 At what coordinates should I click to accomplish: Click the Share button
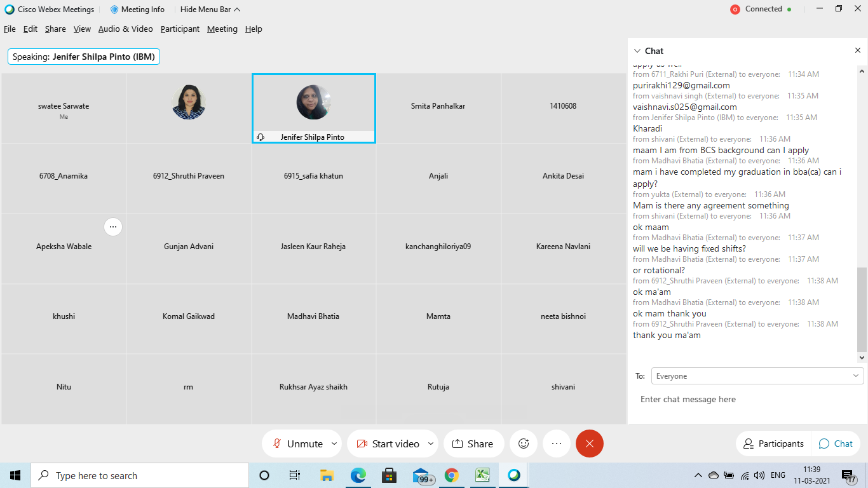(x=473, y=444)
